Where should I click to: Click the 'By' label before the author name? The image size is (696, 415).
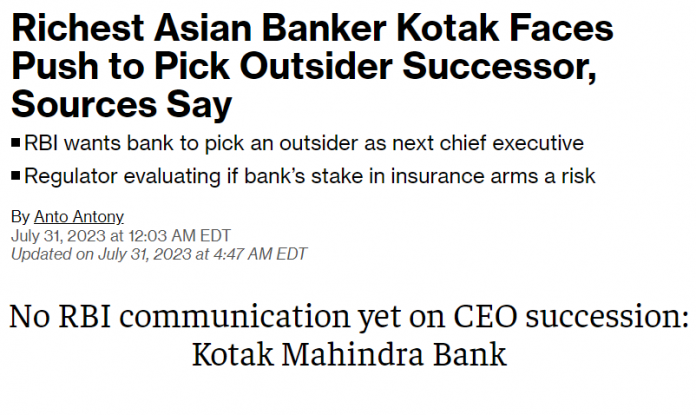click(20, 217)
